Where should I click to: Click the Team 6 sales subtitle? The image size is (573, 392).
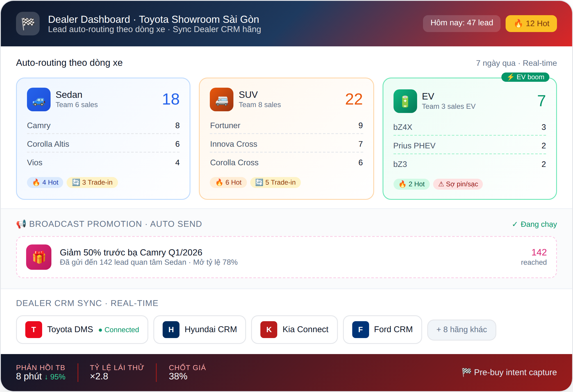pos(77,105)
